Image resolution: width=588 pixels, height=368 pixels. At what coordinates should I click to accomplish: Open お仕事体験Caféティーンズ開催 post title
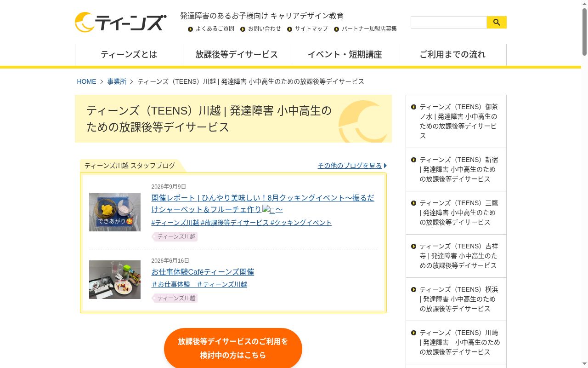click(203, 272)
